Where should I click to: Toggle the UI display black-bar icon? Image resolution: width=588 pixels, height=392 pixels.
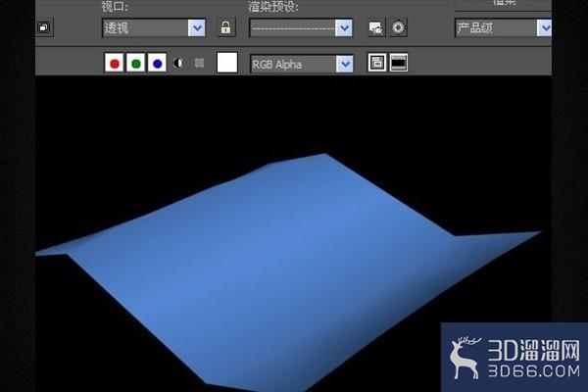click(399, 63)
